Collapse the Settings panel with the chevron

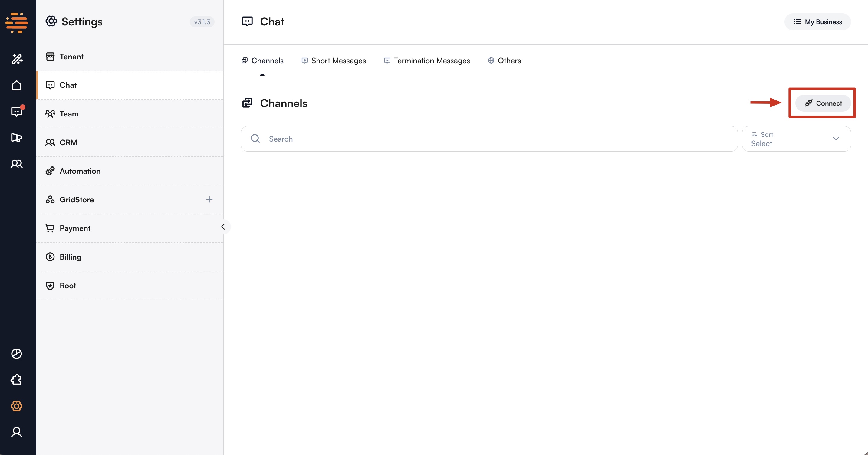coord(223,227)
